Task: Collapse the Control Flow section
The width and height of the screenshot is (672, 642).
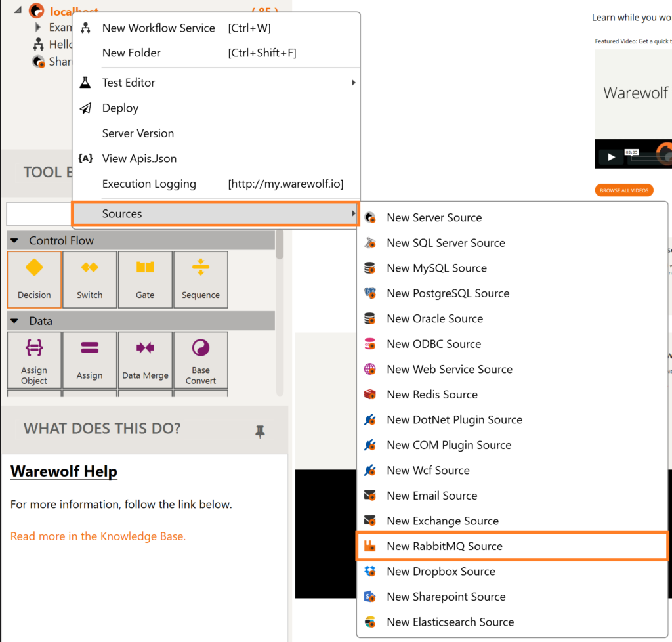Action: coord(14,240)
